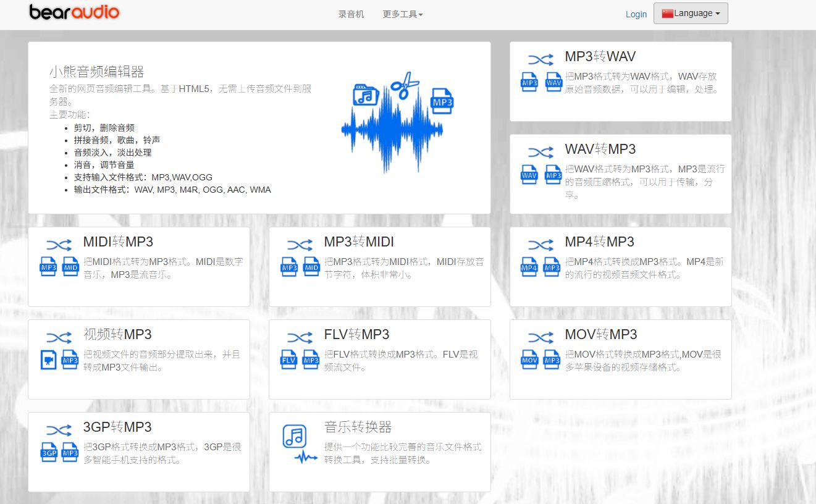Click the bearaudio logo
This screenshot has width=816, height=504.
(74, 12)
